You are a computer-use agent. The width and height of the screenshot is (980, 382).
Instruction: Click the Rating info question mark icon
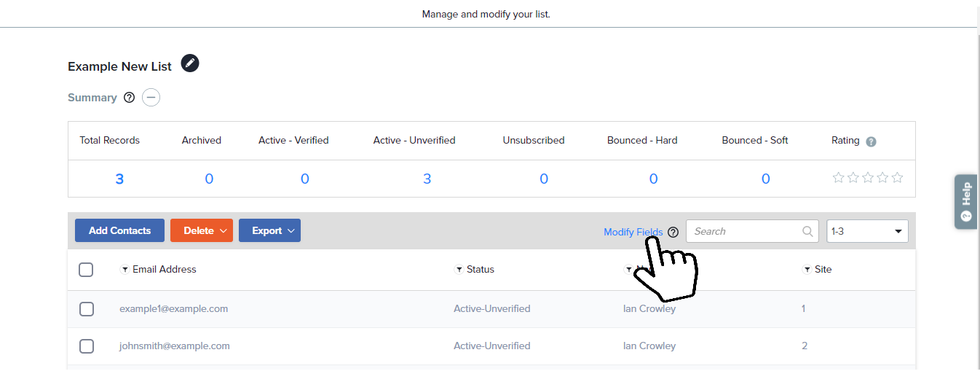point(871,142)
